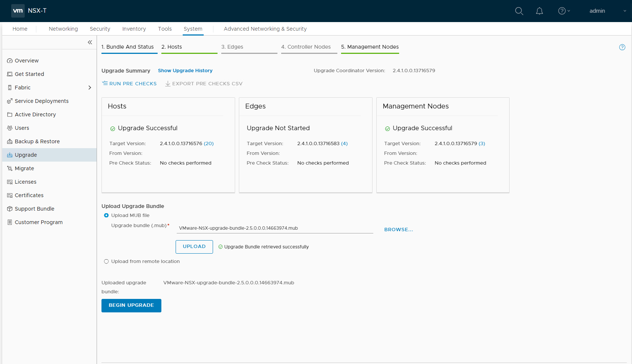Click the Users icon in the sidebar

point(10,128)
